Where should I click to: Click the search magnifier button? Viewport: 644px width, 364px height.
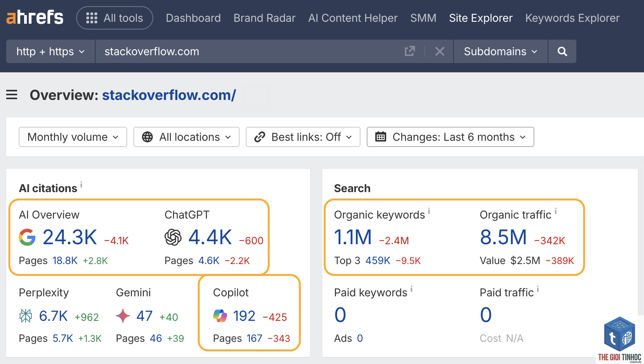(562, 51)
